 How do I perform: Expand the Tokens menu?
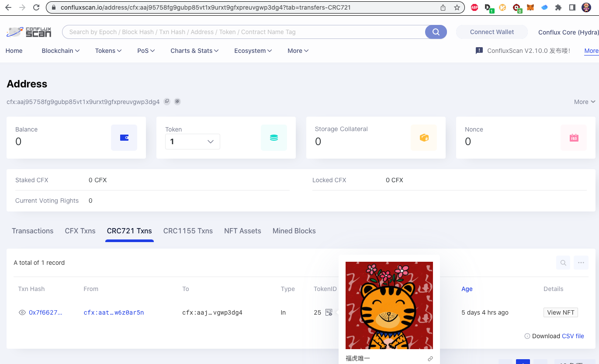pyautogui.click(x=108, y=51)
